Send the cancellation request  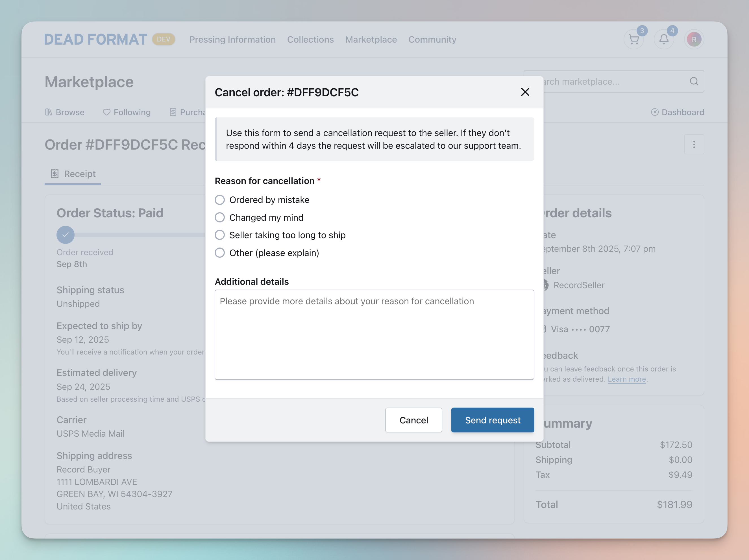coord(492,420)
